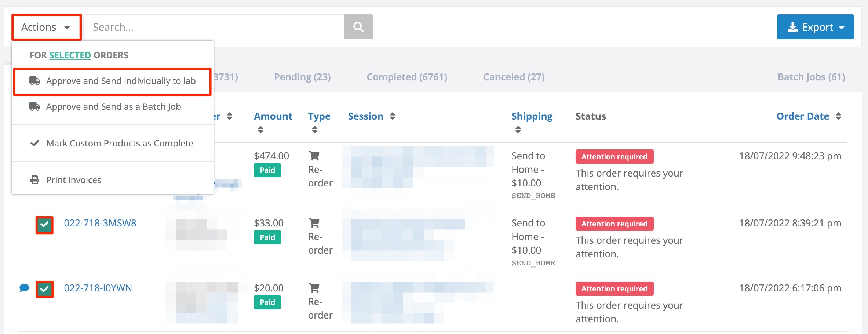Click the blue comment bubble icon
868x334 pixels.
pos(24,288)
